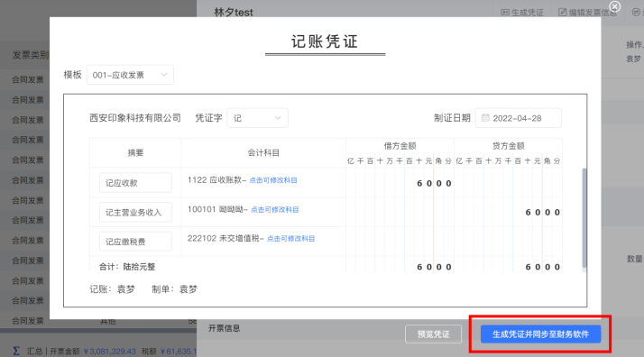The height and width of the screenshot is (357, 644).
Task: Edit the 记应缴税费 summary field
Action: [x=135, y=242]
